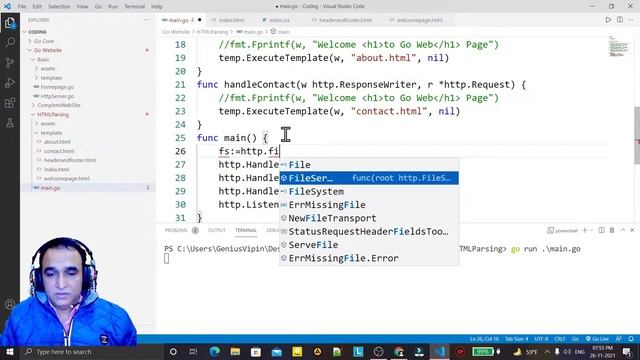Open Explorer panel ellipsis menu
The height and width of the screenshot is (360, 640).
coord(147,20)
